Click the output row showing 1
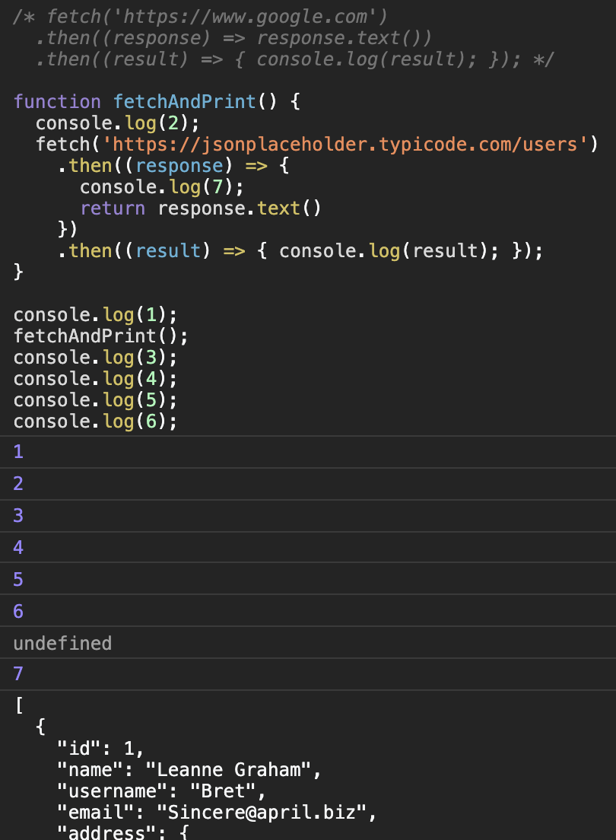Screen dimensions: 616x840 click(18, 451)
